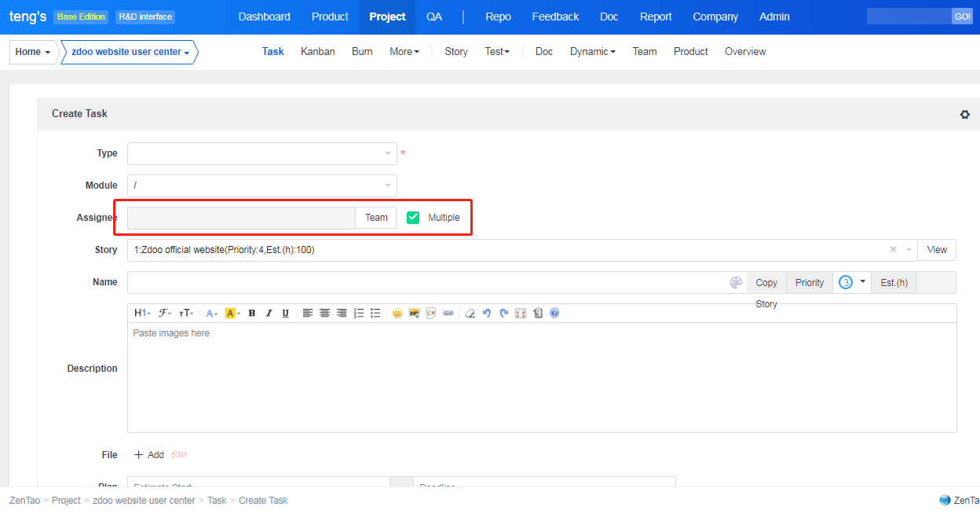Open the task name color palette
The width and height of the screenshot is (980, 514).
736,282
